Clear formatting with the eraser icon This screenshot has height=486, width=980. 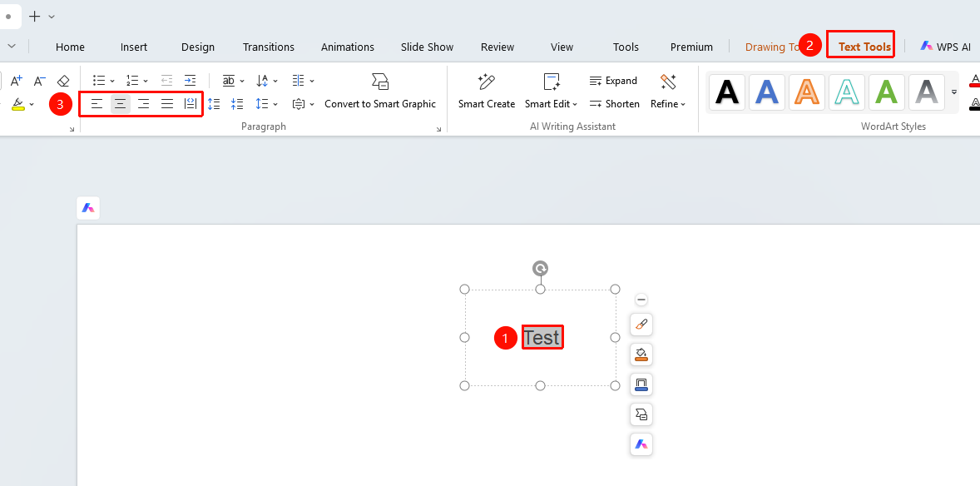(63, 81)
